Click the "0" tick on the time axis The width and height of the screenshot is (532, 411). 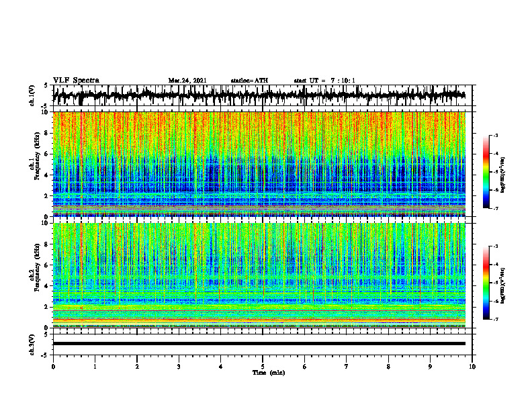[53, 367]
